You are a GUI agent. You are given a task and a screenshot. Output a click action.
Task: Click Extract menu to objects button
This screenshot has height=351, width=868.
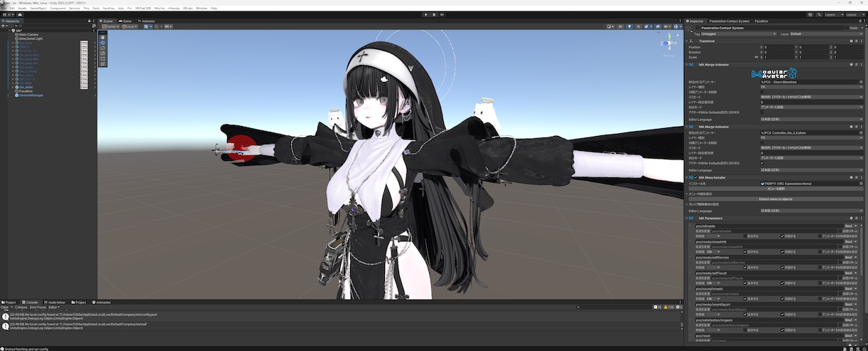tap(775, 199)
